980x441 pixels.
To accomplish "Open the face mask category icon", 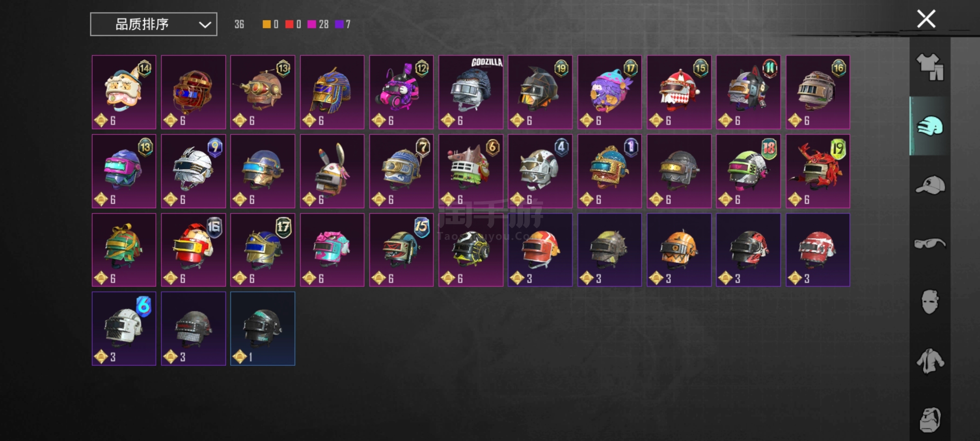I will click(x=930, y=302).
